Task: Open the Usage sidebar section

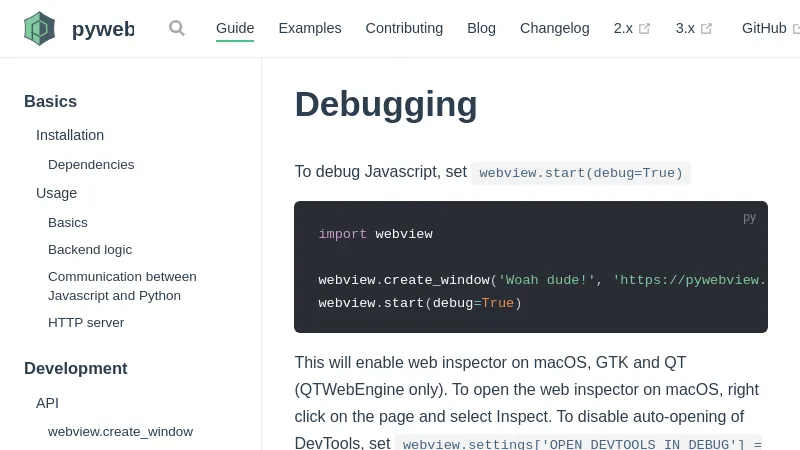Action: [x=56, y=193]
